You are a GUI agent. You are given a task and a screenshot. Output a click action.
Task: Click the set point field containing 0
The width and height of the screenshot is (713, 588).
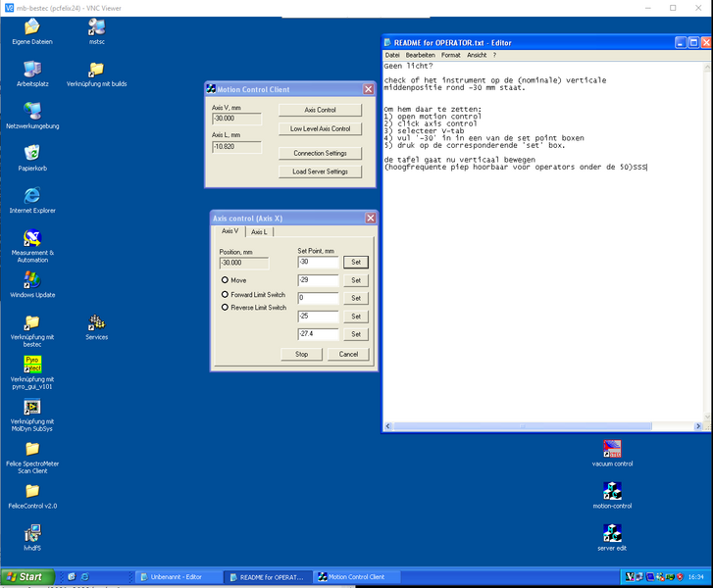tap(319, 298)
